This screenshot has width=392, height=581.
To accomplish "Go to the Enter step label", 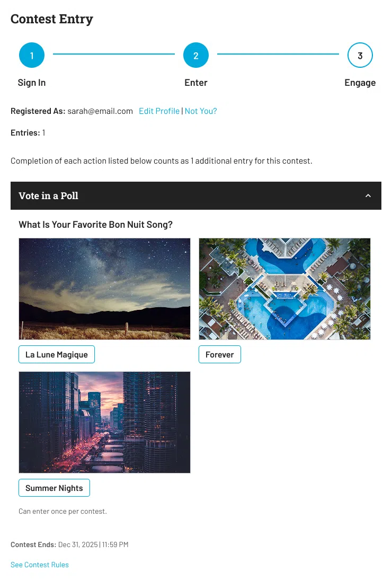I will point(196,83).
